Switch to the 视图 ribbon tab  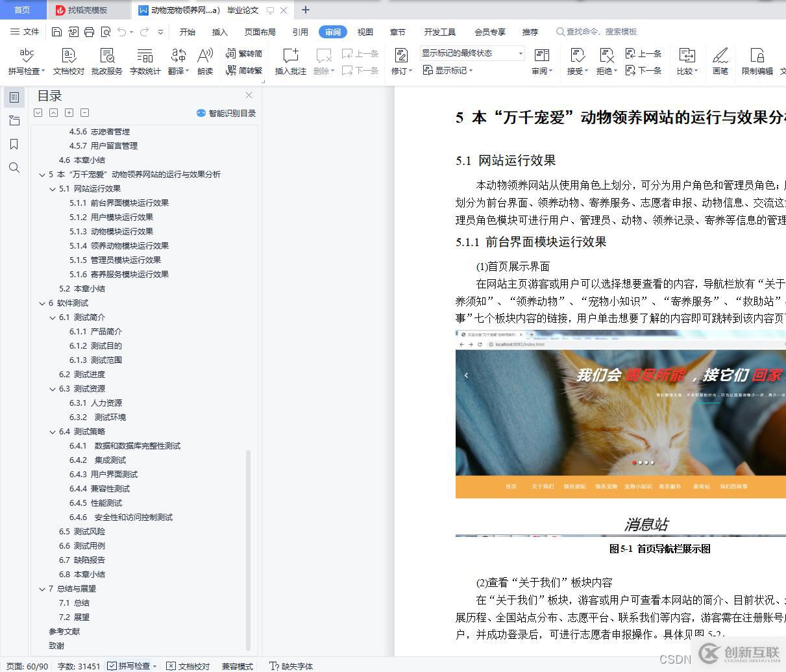[x=365, y=31]
